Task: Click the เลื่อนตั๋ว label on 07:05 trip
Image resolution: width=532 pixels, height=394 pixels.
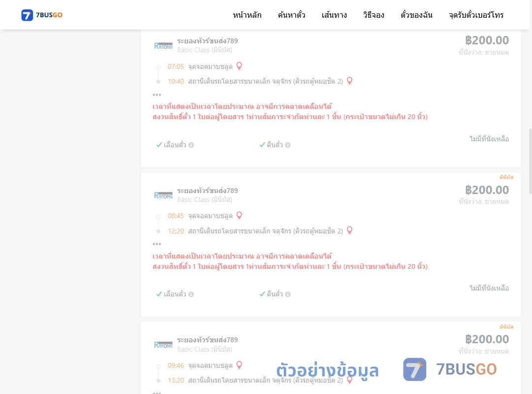Action: pyautogui.click(x=175, y=145)
